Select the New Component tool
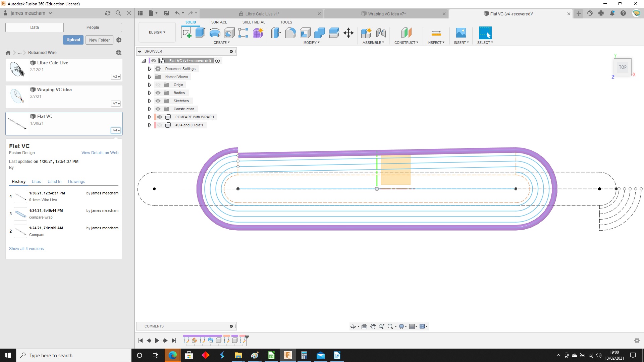Viewport: 644px width, 362px height. point(366,33)
